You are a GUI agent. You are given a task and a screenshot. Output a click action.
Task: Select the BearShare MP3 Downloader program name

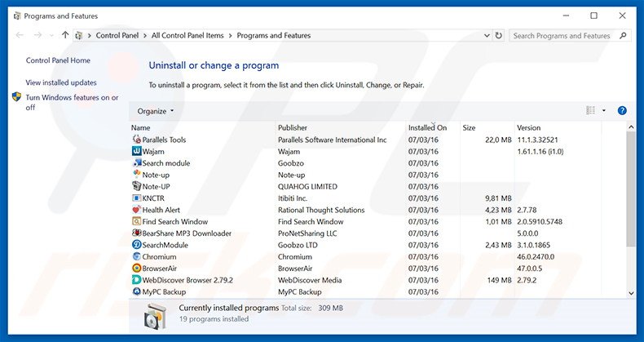(187, 233)
